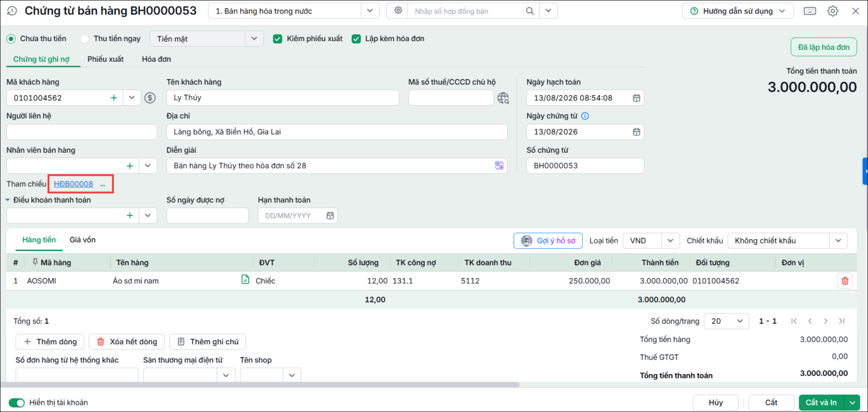The height and width of the screenshot is (412, 868).
Task: Open the Loại tiền VND dropdown
Action: coord(671,241)
